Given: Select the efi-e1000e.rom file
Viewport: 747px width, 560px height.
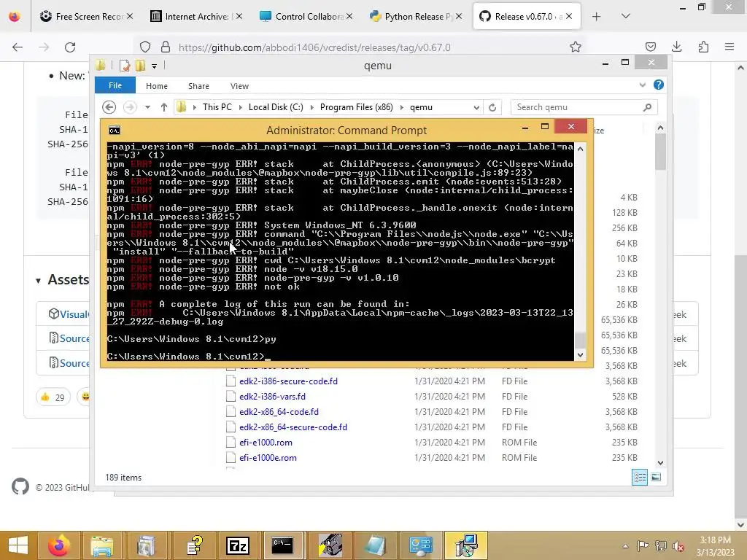Looking at the screenshot, I should coord(268,458).
